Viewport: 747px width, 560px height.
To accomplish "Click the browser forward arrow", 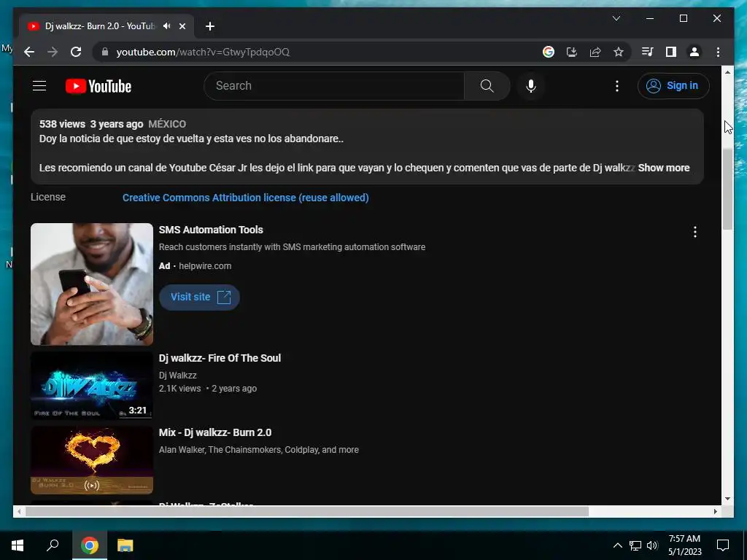I will coord(53,52).
